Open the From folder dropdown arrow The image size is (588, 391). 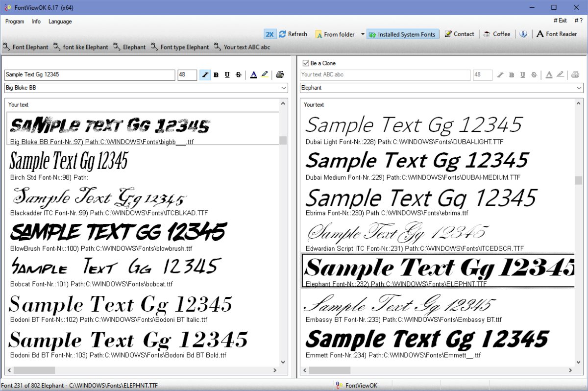[x=363, y=34]
